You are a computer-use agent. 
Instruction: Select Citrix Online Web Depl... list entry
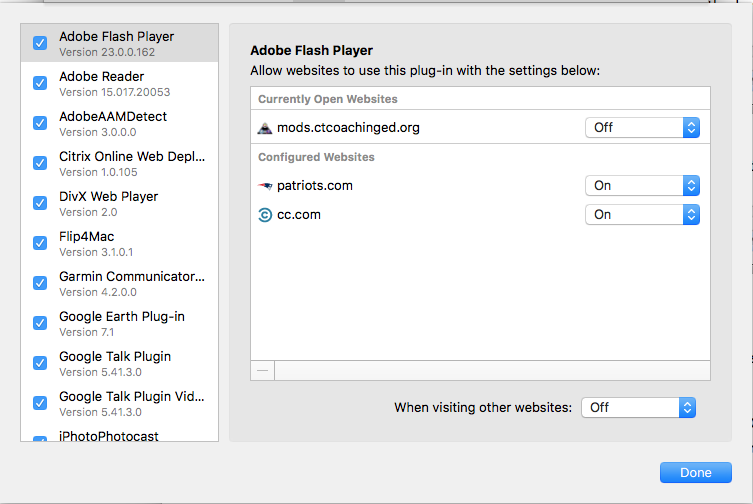[x=120, y=163]
